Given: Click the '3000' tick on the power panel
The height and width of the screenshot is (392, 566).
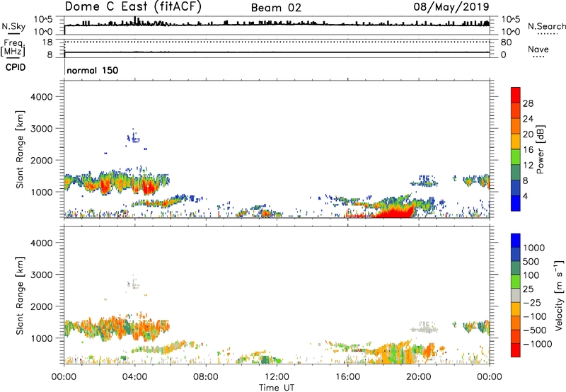Looking at the screenshot, I should tap(41, 129).
